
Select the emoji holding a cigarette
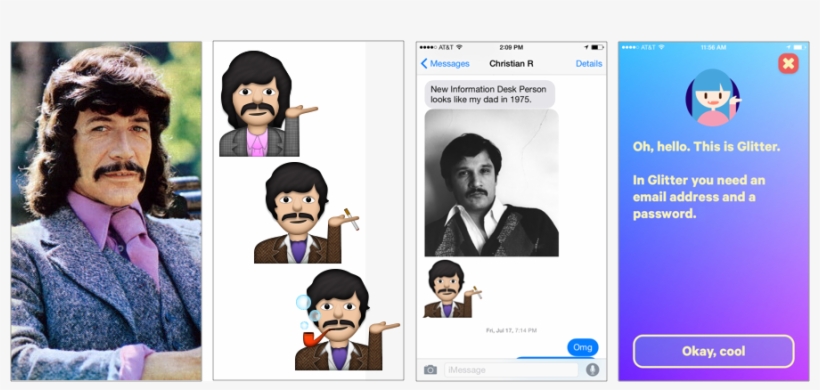[306, 213]
